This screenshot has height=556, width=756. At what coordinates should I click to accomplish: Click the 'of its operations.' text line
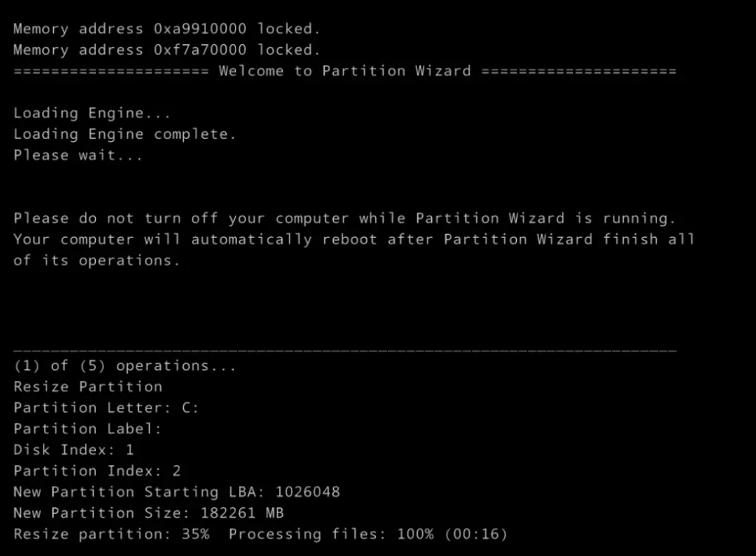pyautogui.click(x=97, y=260)
